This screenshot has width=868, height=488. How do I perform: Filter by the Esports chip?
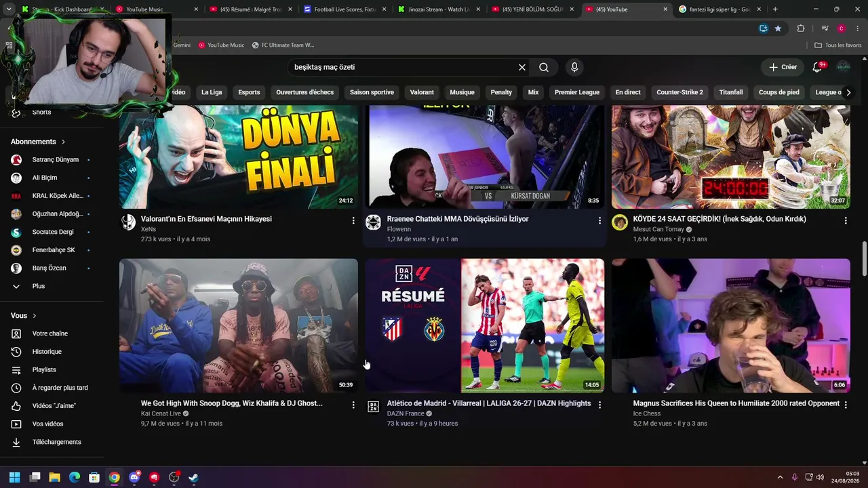point(249,92)
